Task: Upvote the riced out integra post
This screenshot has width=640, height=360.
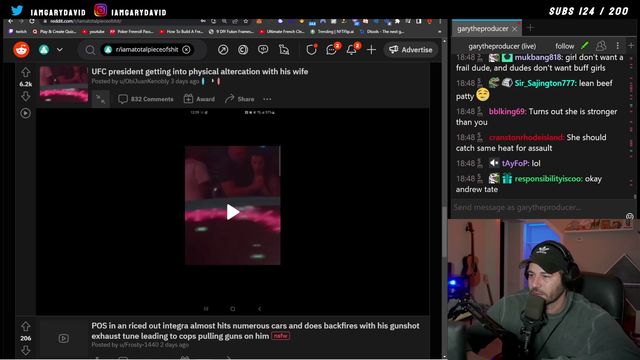Action: click(x=26, y=327)
